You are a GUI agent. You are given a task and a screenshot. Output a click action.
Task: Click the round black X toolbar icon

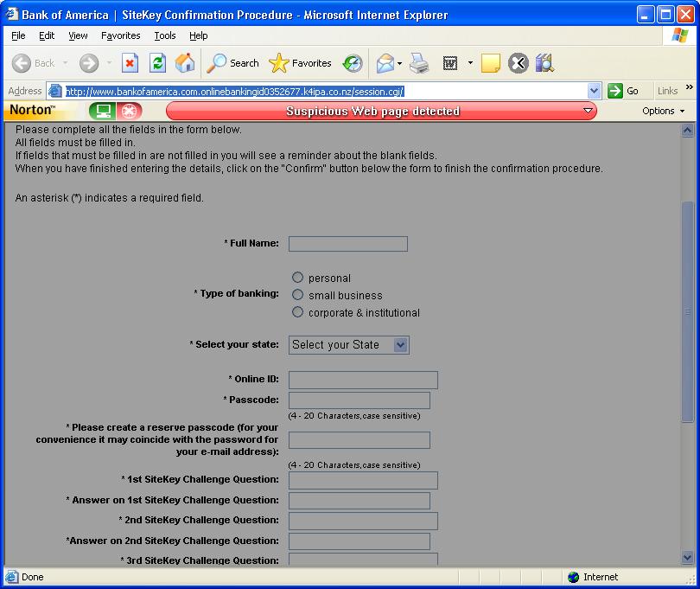coord(519,63)
